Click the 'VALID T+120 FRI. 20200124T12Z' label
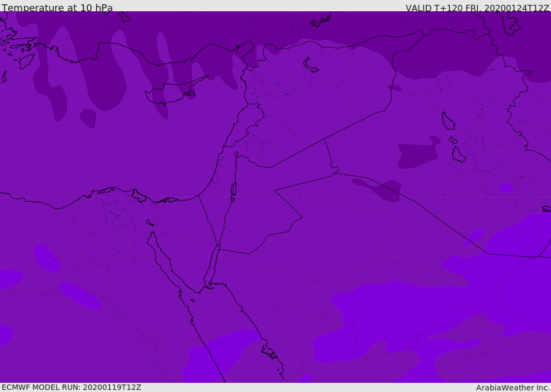 pyautogui.click(x=477, y=8)
